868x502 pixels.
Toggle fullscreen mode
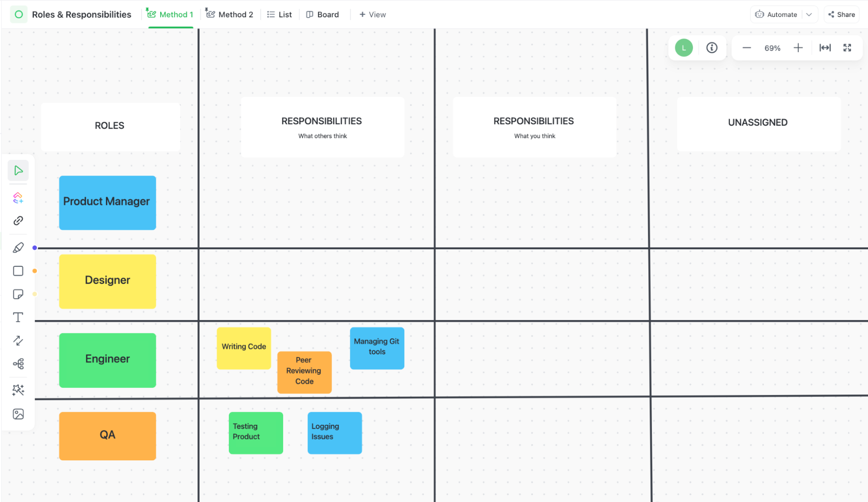pyautogui.click(x=847, y=48)
